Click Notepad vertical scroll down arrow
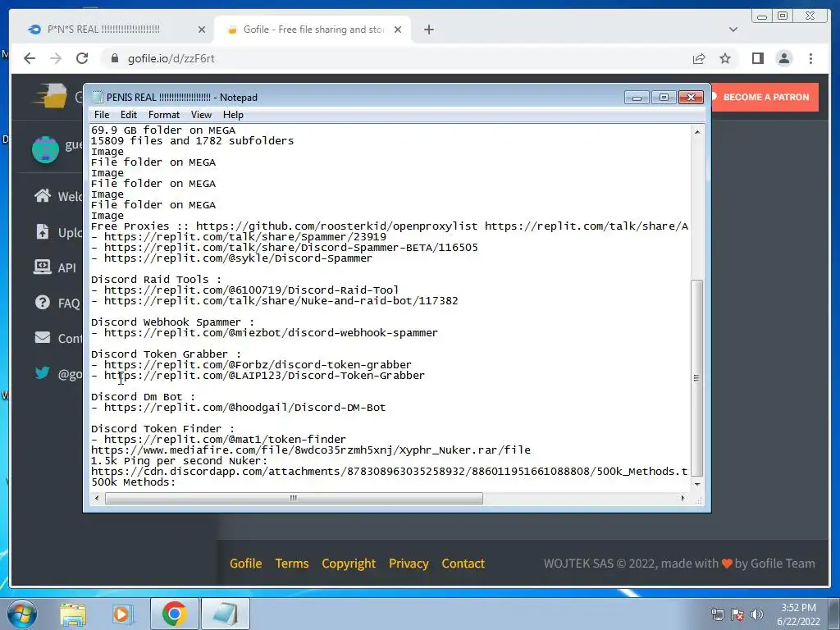The width and height of the screenshot is (840, 630). pyautogui.click(x=697, y=484)
